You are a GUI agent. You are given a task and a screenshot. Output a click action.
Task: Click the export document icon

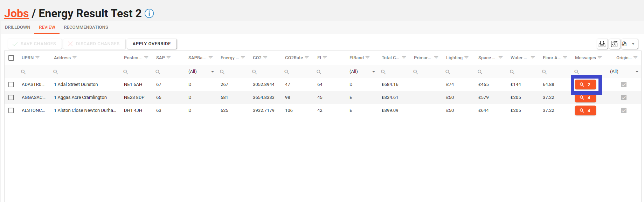[x=624, y=44]
